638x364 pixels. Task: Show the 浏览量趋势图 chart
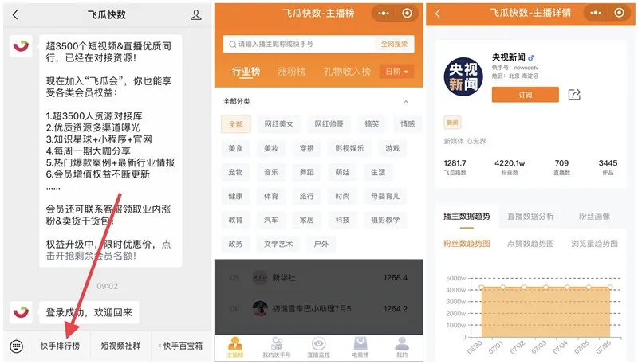tap(594, 244)
